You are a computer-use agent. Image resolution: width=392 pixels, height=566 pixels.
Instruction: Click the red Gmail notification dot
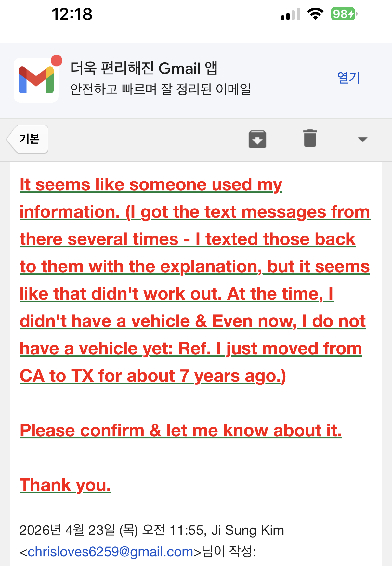(57, 61)
